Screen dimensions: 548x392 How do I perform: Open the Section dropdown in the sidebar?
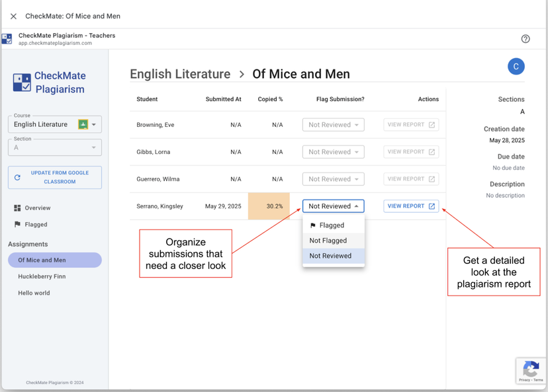(x=54, y=148)
